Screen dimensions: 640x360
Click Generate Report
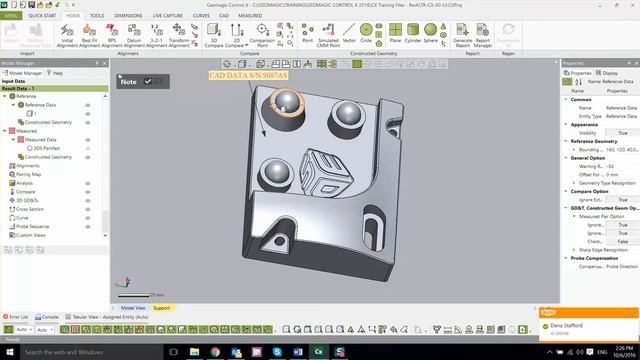[462, 36]
